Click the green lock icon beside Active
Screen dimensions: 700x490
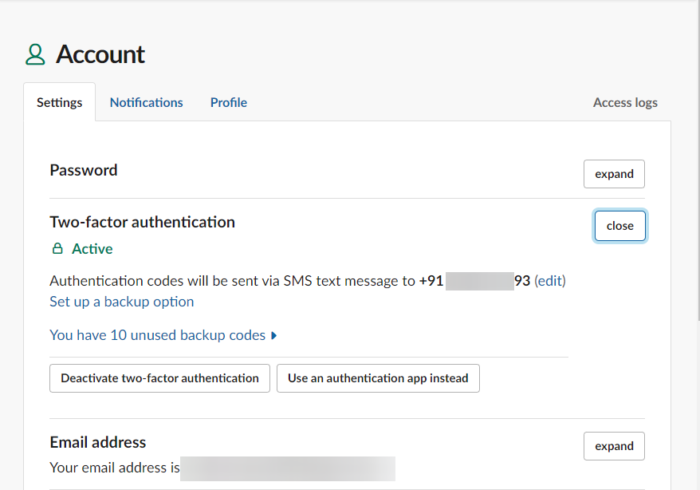[57, 249]
